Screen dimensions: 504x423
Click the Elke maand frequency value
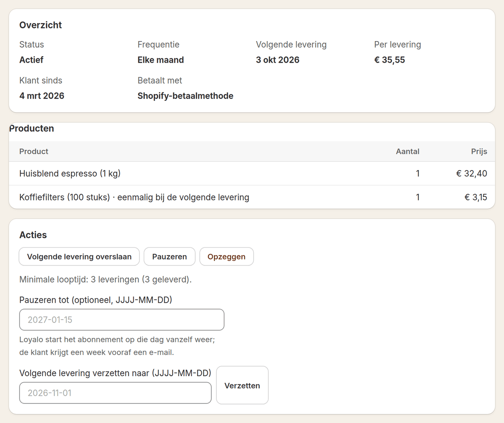click(x=161, y=60)
